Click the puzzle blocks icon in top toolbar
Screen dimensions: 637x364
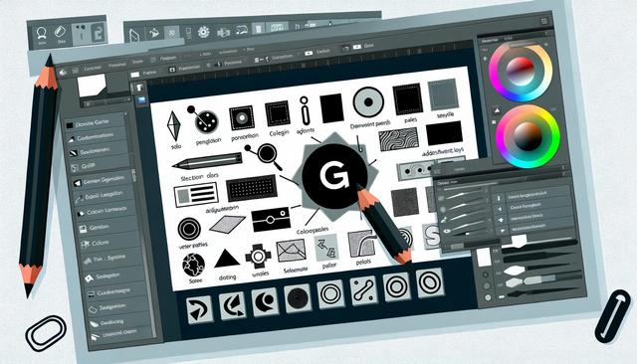tap(223, 32)
